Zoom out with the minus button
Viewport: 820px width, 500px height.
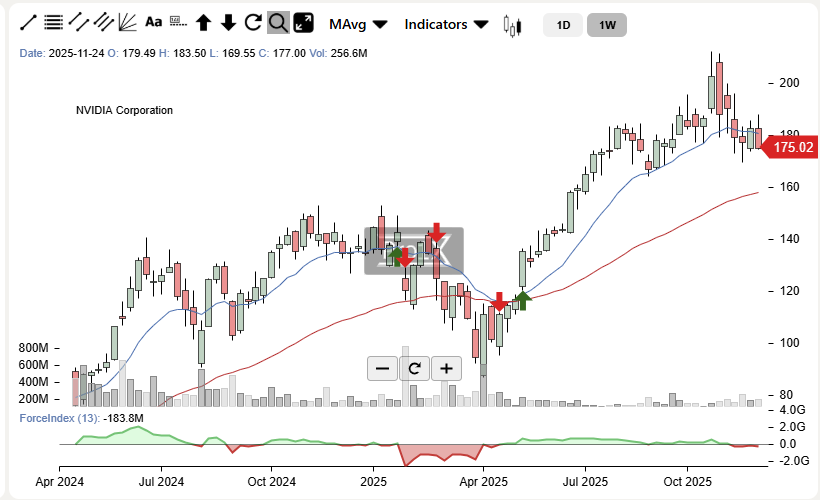tap(382, 368)
